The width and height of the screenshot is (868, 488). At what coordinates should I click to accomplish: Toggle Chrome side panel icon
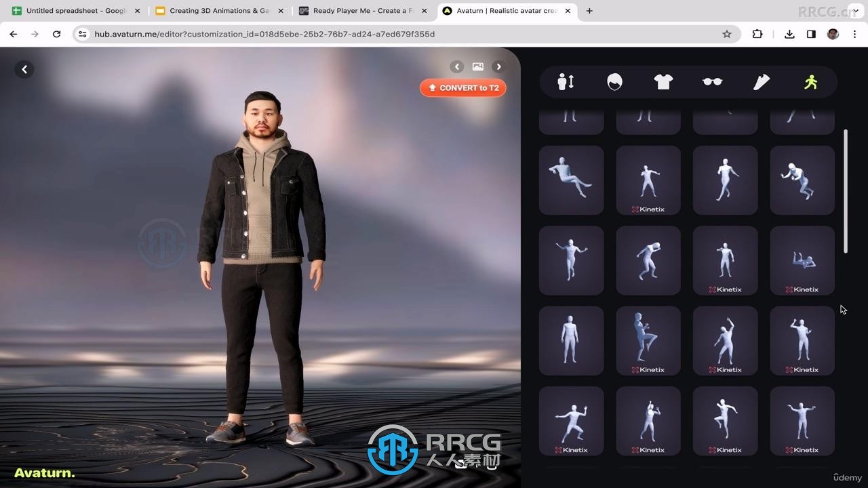tap(811, 34)
